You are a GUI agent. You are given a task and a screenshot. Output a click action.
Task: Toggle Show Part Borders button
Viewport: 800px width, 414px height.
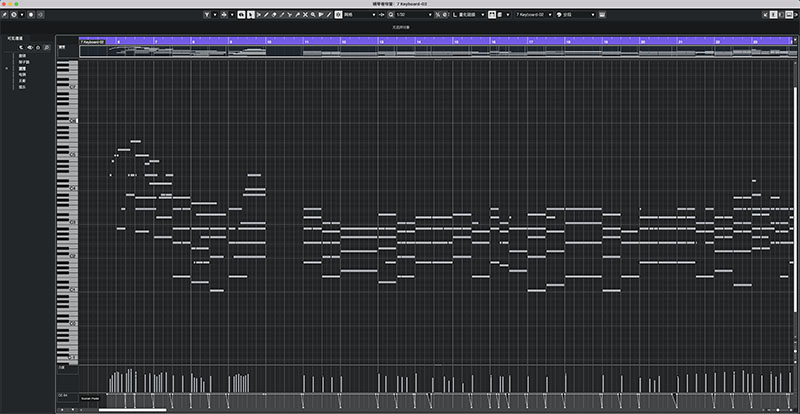(492, 15)
